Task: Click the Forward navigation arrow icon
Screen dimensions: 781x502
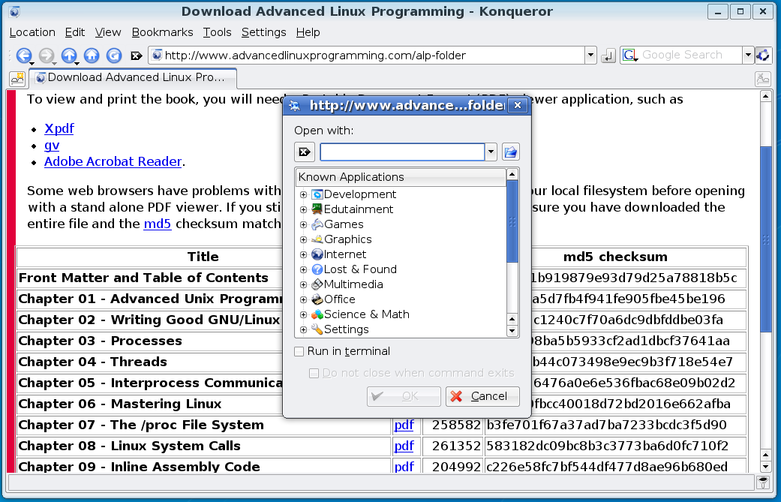Action: (46, 55)
